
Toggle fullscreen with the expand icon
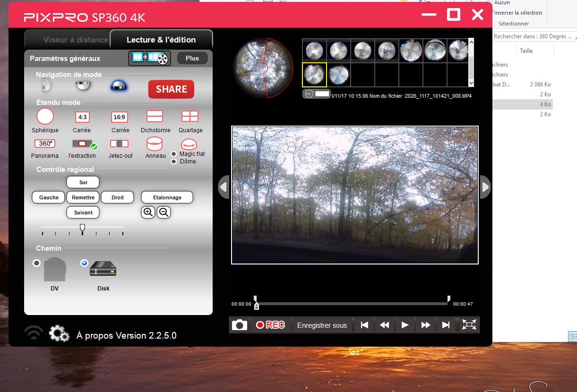coord(469,325)
